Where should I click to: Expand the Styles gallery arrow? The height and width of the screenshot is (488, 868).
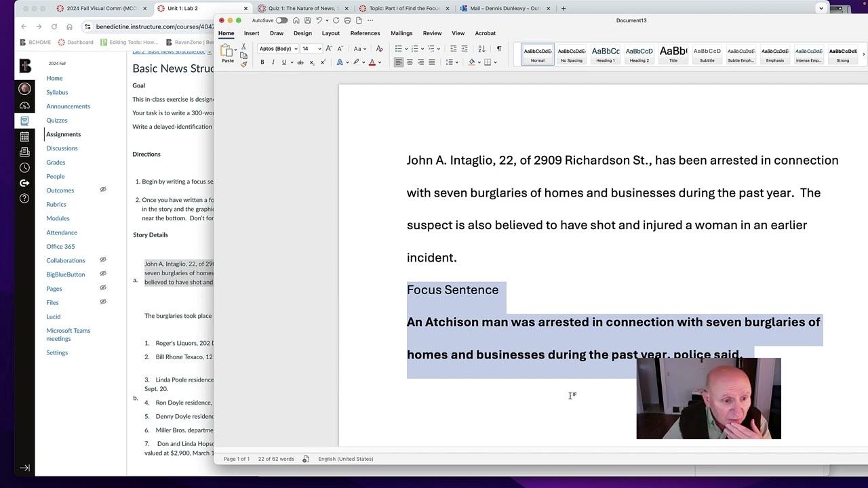pos(863,54)
